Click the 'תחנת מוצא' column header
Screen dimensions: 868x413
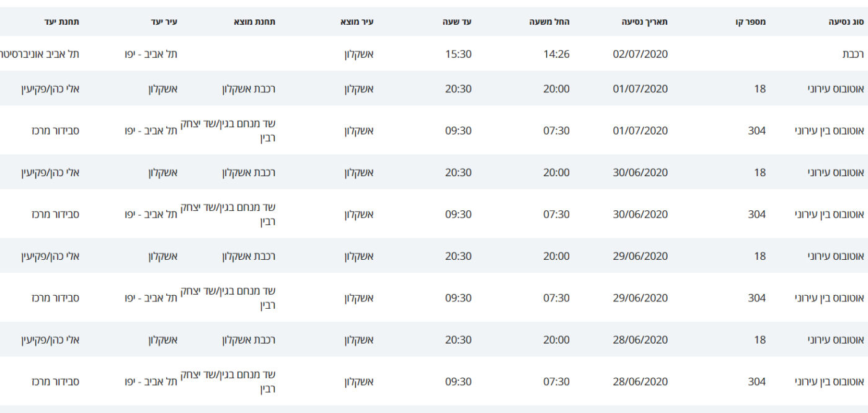click(x=254, y=22)
